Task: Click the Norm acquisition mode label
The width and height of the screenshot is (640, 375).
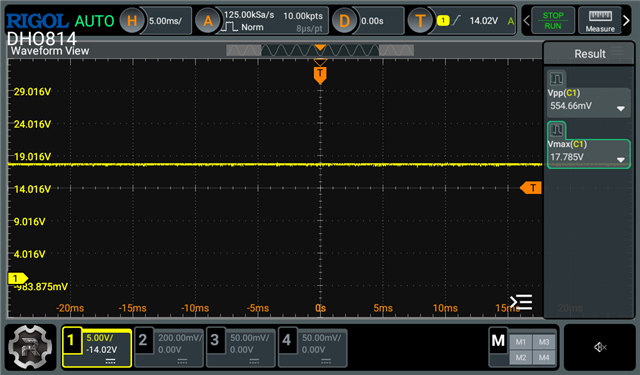Action: pos(252,27)
